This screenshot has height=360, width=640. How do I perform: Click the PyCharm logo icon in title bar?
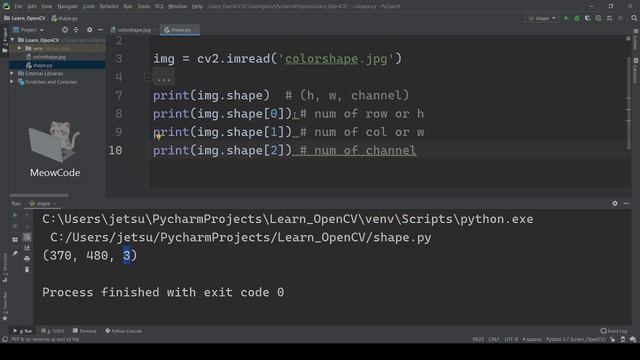6,6
